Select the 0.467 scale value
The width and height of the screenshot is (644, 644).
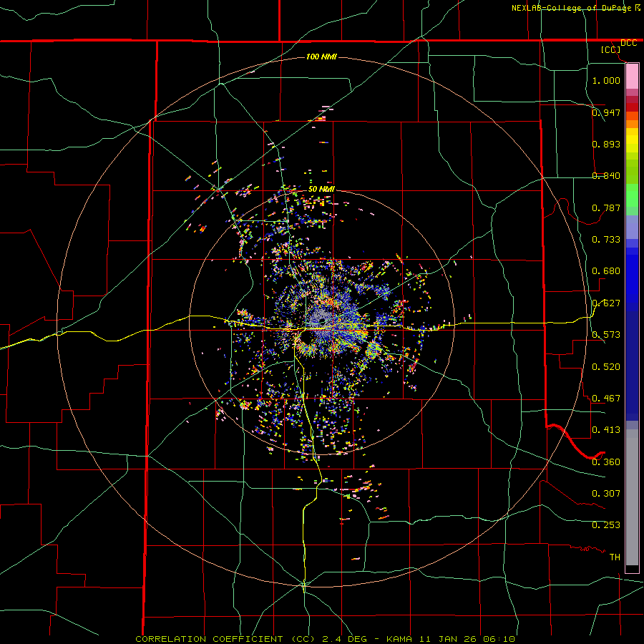[606, 398]
